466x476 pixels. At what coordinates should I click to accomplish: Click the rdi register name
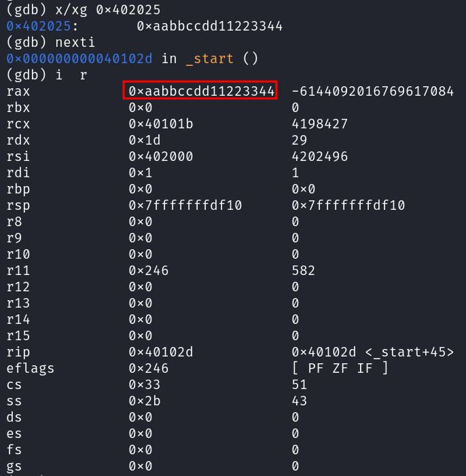[x=18, y=172]
